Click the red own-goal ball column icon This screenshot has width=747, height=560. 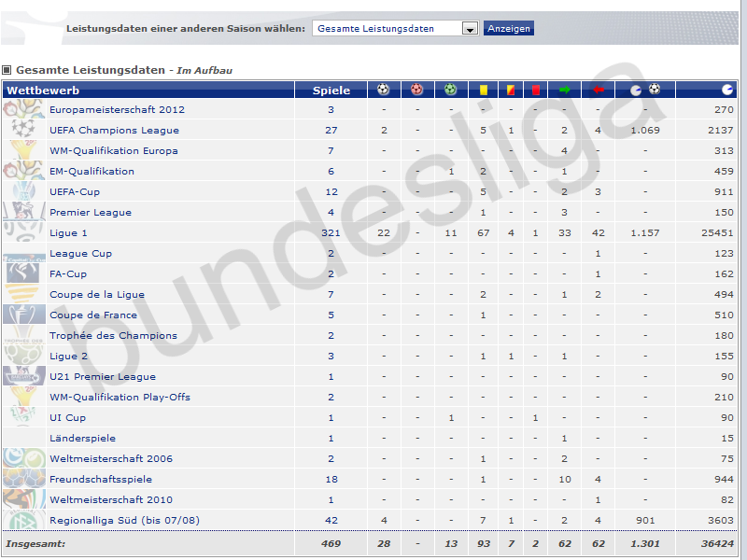416,90
